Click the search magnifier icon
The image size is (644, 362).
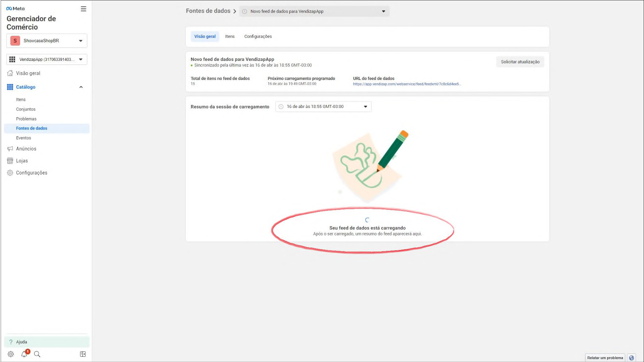pos(37,354)
